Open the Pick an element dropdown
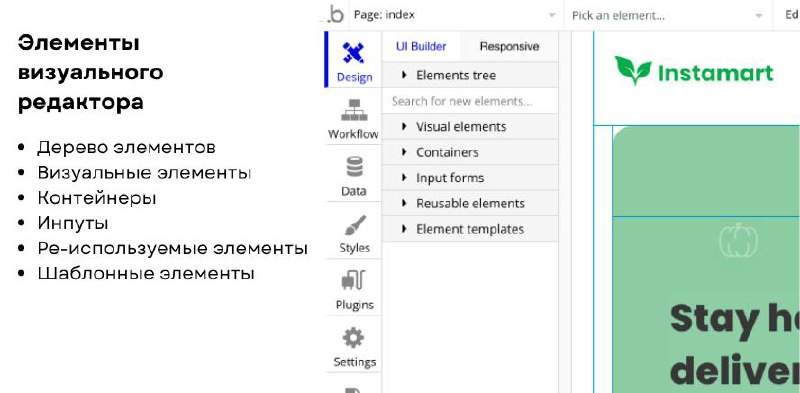This screenshot has width=800, height=393. pos(668,15)
